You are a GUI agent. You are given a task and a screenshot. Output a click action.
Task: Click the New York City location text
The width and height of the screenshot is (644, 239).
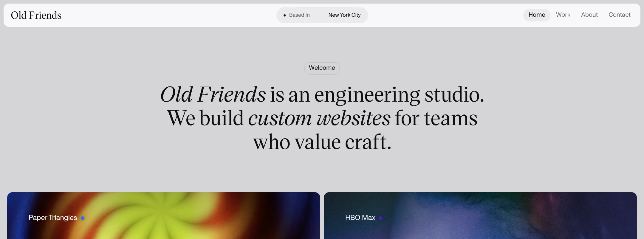pos(344,15)
